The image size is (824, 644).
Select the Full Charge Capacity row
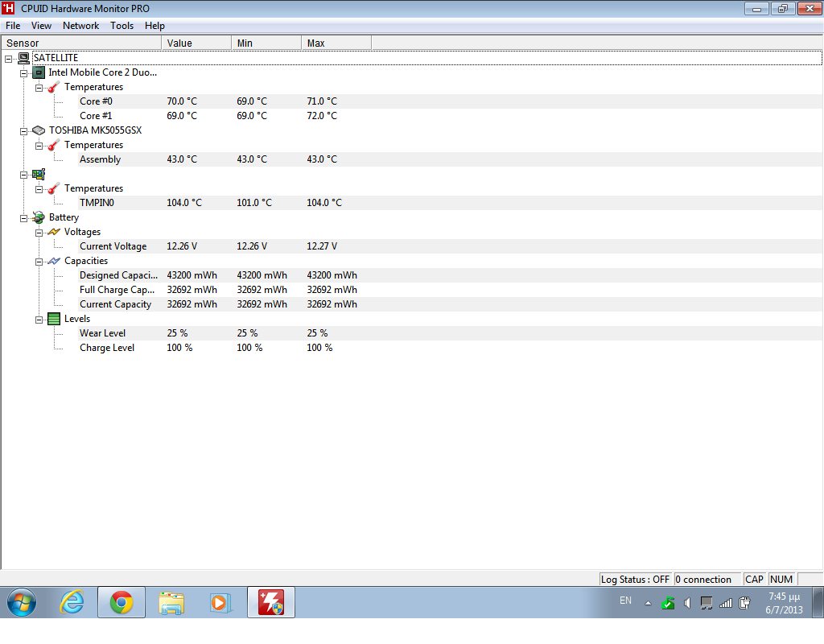point(450,290)
